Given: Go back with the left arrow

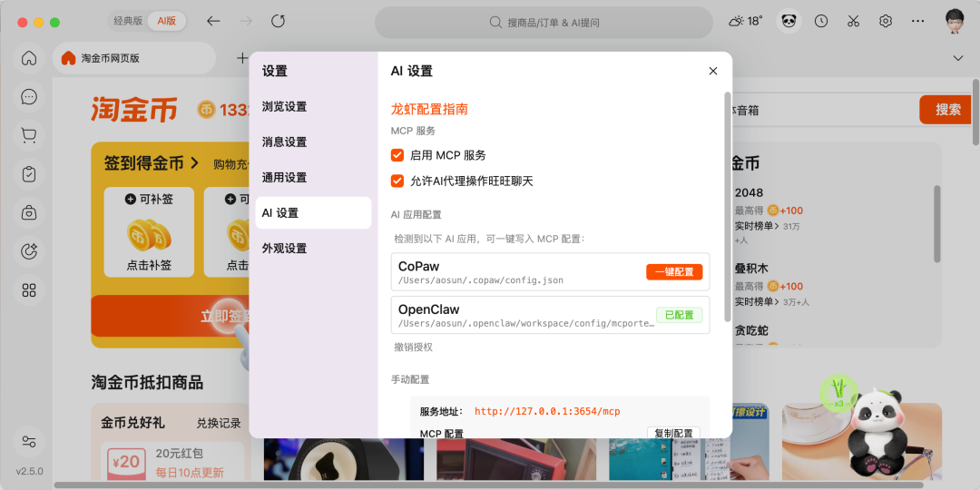Looking at the screenshot, I should [214, 21].
